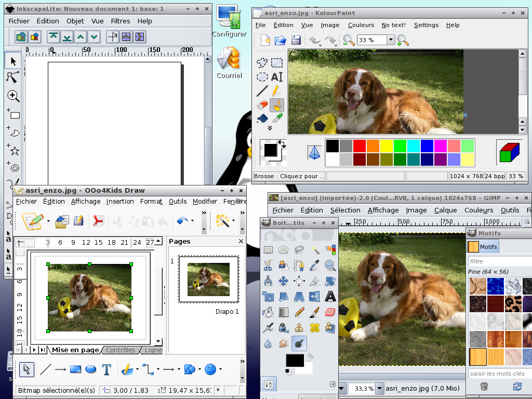Activate the spiral tool in InkscapeLite
Screen dimensions: 532x399
[13, 167]
